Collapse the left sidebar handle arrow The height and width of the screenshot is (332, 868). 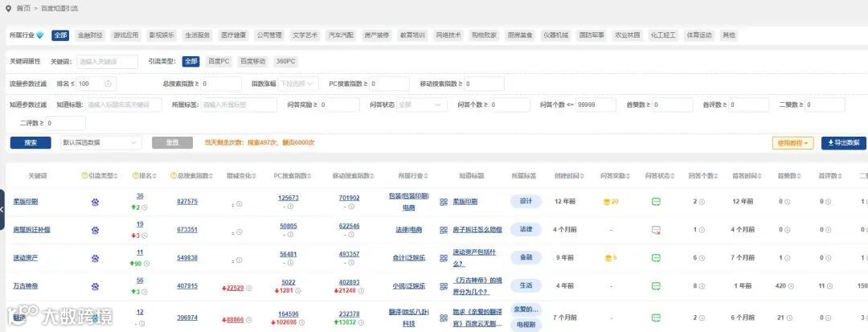(x=2, y=210)
